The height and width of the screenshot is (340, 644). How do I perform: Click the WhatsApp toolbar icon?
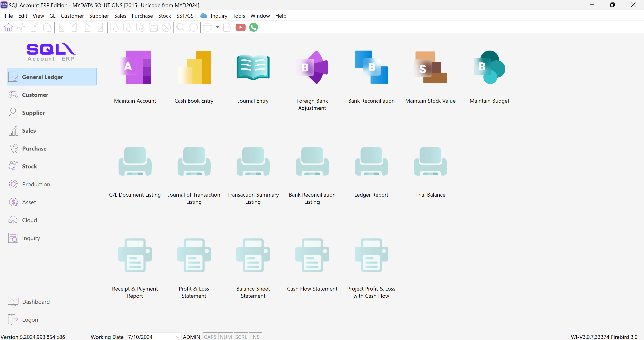tap(254, 27)
